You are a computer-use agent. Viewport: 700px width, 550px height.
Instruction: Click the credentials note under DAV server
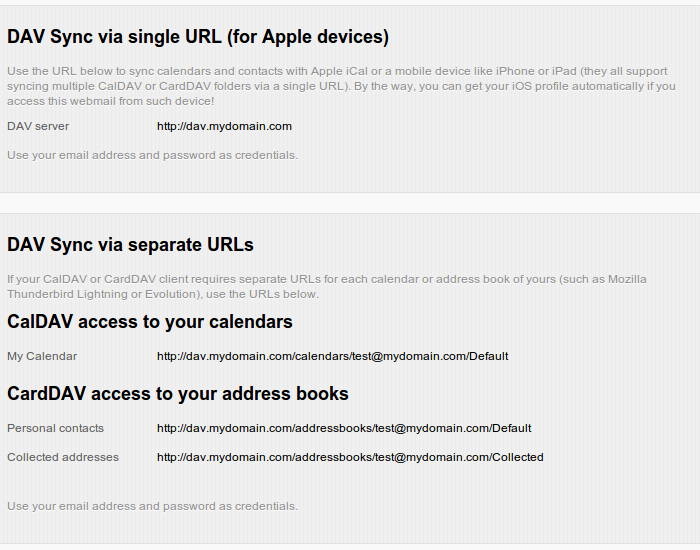[x=152, y=155]
